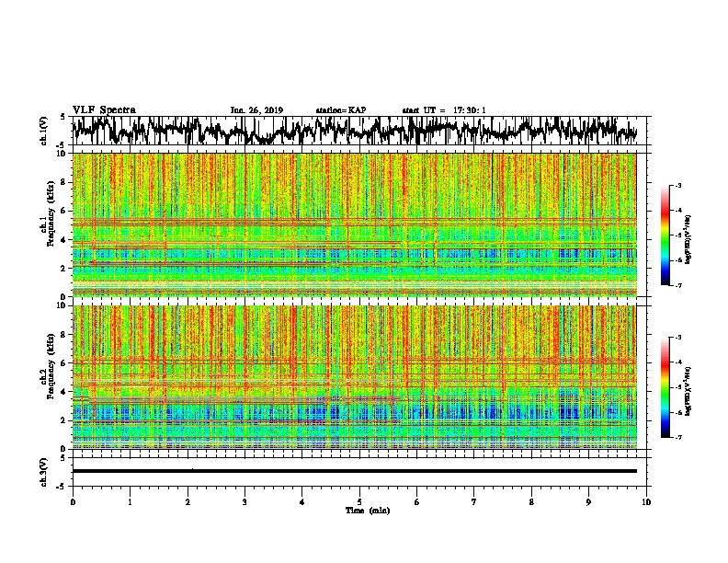Click the "6" kHz tick on the ch.2 frequency axis

64,363
